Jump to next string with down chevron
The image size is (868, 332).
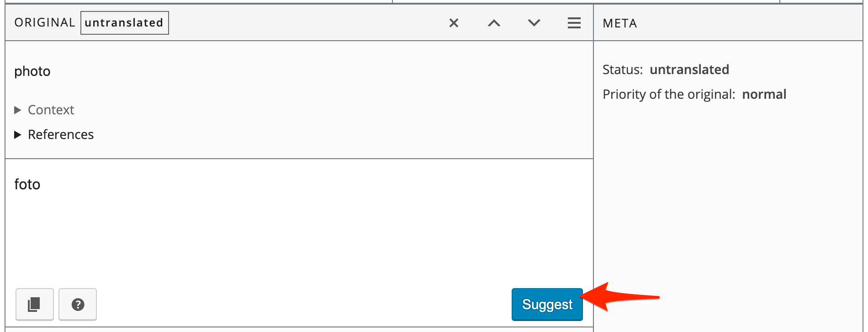point(534,23)
